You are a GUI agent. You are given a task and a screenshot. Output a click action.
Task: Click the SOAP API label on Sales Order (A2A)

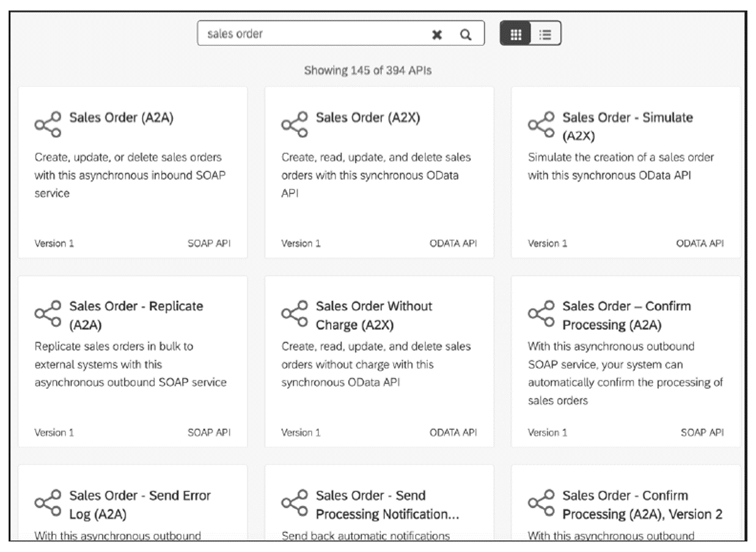(211, 243)
